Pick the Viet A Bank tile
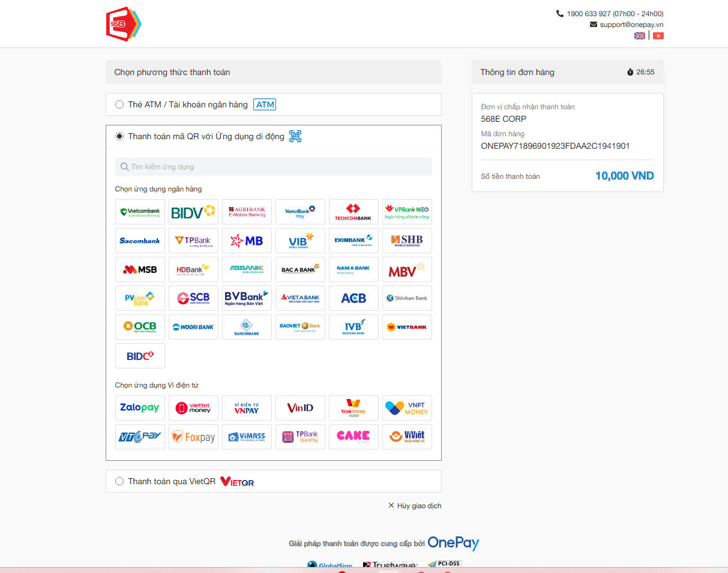This screenshot has width=728, height=573. tap(300, 298)
